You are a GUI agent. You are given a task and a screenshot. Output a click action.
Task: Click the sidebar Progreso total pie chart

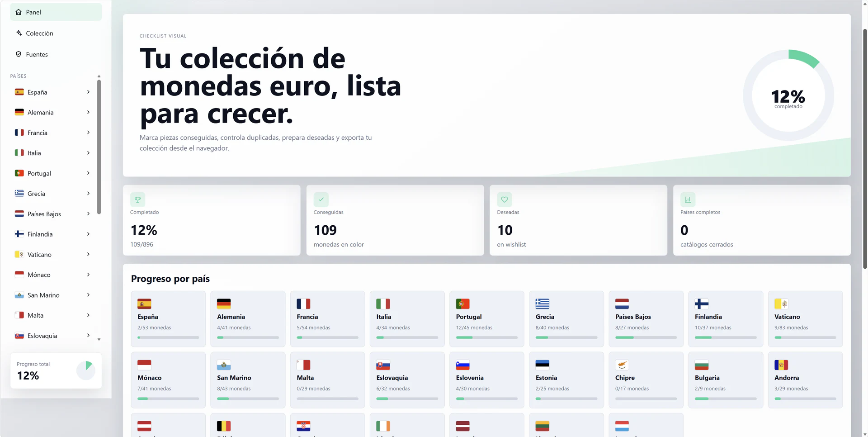click(85, 370)
